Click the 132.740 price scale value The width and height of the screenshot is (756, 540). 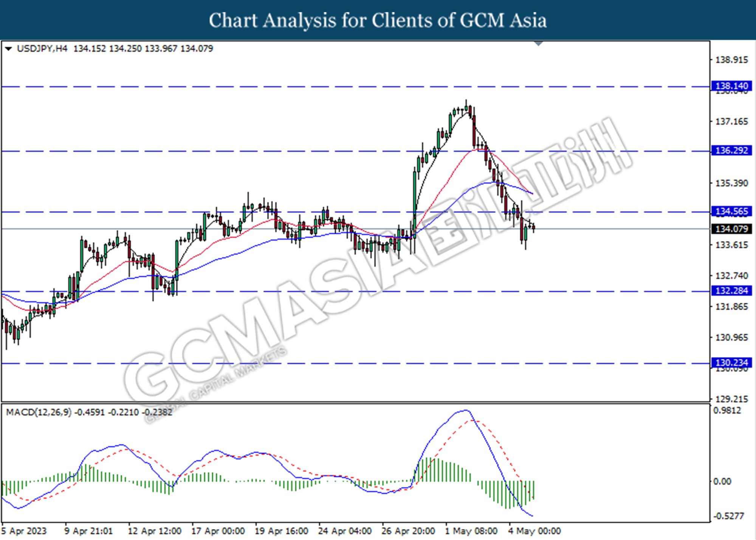click(731, 276)
